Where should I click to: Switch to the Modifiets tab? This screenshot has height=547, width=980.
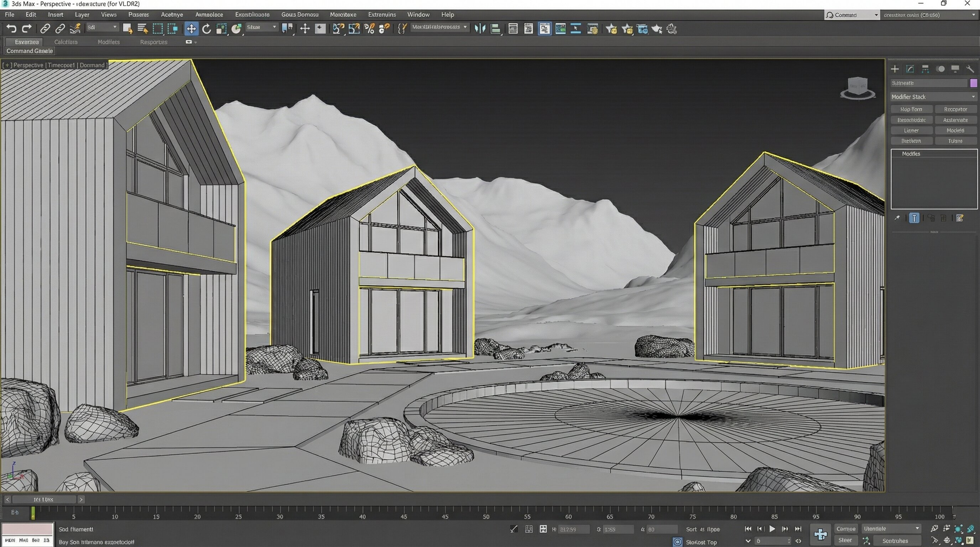tap(108, 42)
